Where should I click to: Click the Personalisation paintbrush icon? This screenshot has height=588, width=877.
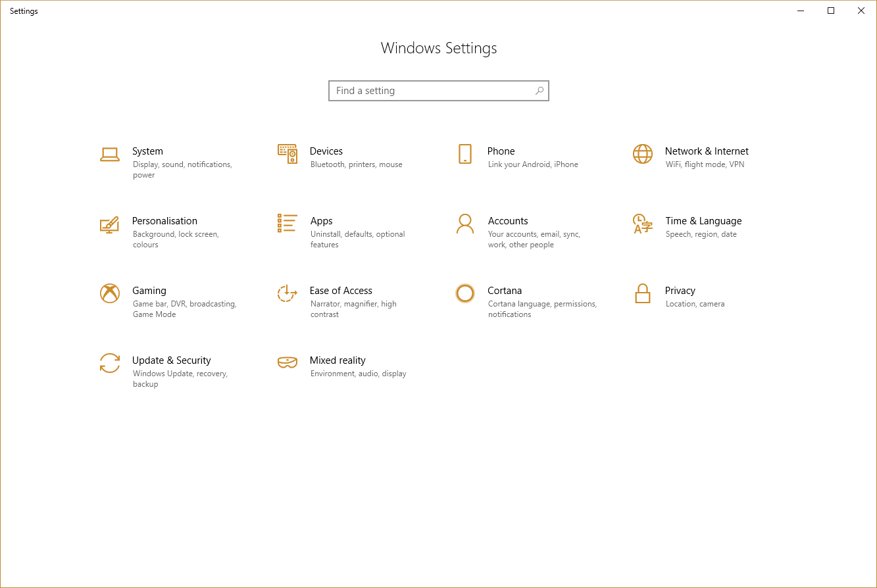coord(109,224)
